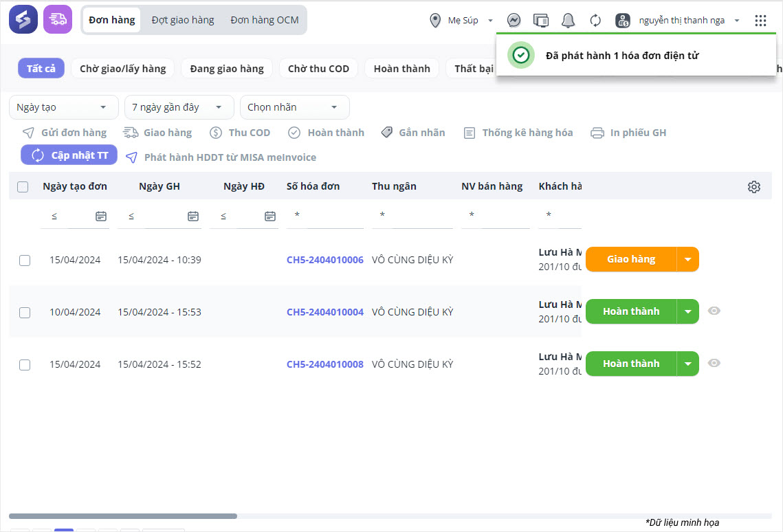The height and width of the screenshot is (532, 783).
Task: Open invoice link CH5-2404010008
Action: tap(324, 364)
